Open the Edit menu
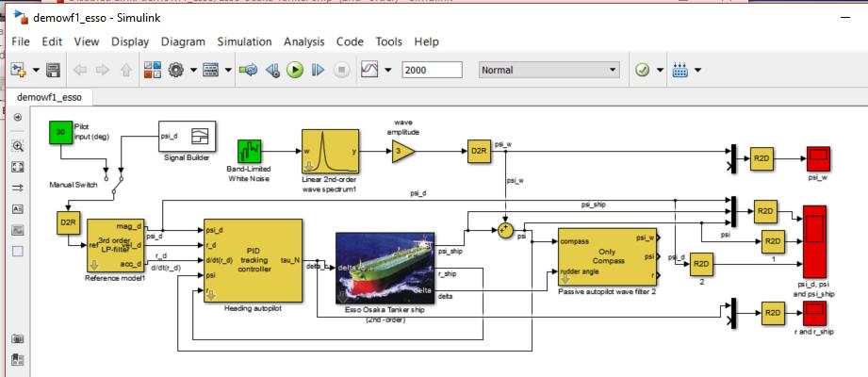Viewport: 868px width, 377px height. click(x=52, y=41)
